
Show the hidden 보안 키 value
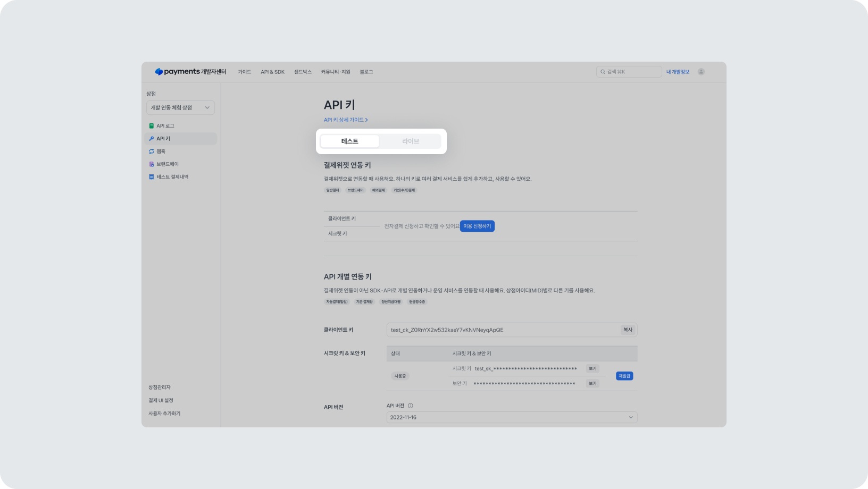pos(592,383)
